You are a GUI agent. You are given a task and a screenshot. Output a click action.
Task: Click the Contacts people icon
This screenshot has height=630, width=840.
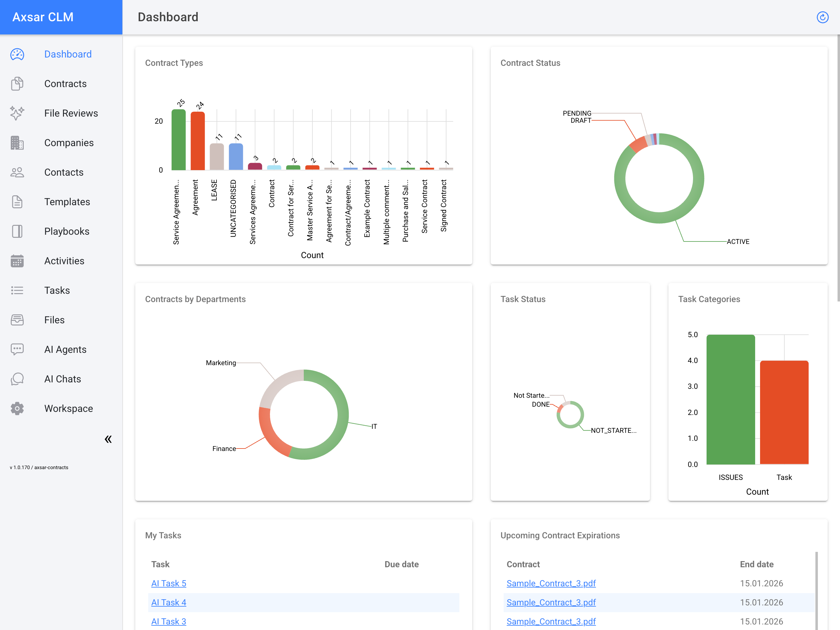point(17,173)
